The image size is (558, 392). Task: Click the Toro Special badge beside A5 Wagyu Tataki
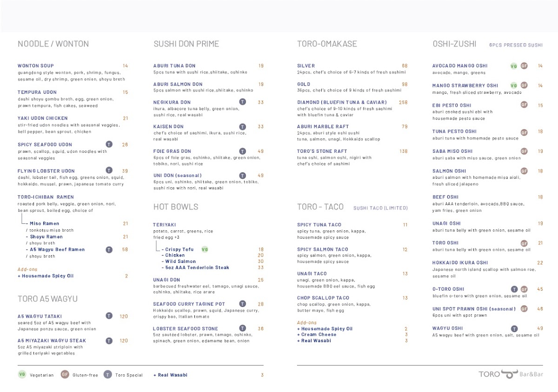tap(109, 316)
